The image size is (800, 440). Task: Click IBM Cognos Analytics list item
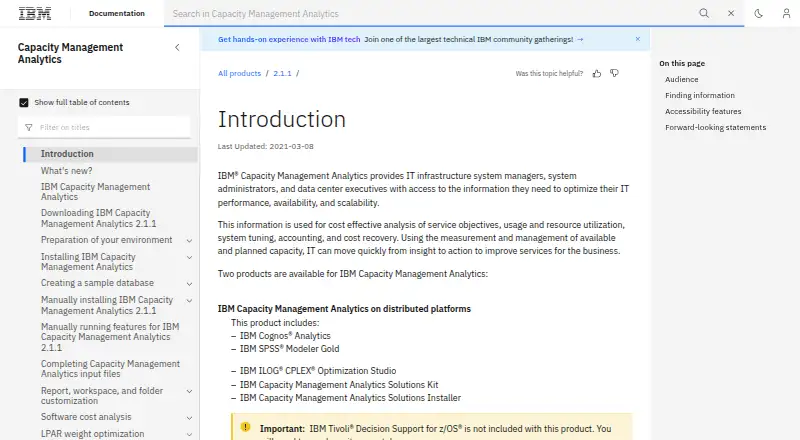click(285, 336)
